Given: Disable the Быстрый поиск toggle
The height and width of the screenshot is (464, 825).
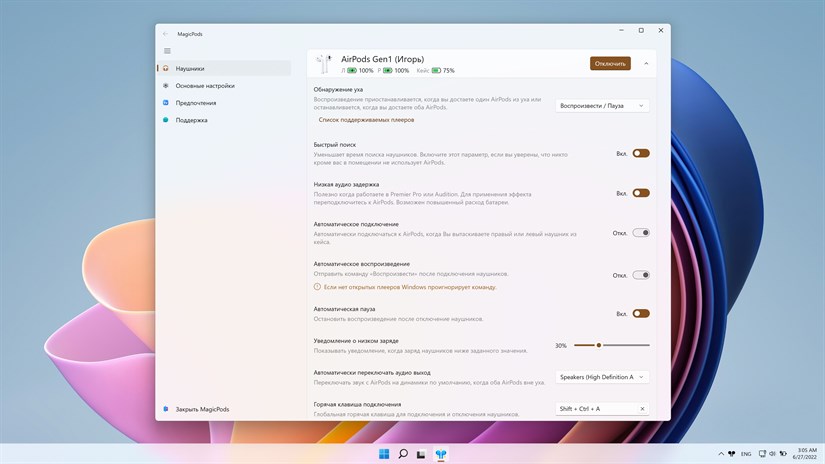Looking at the screenshot, I should click(640, 153).
